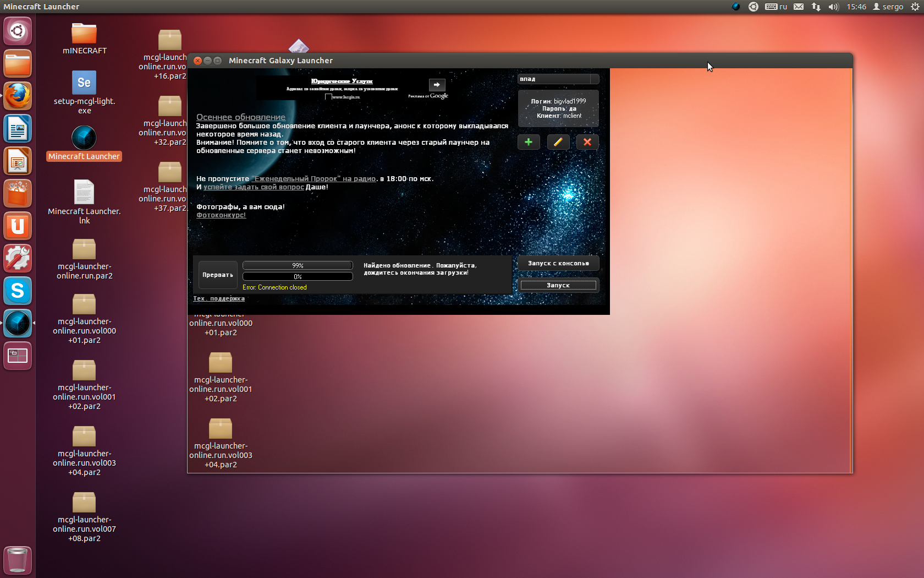Image resolution: width=924 pixels, height=578 pixels.
Task: Open the 'Фотоконкурс!' link
Action: click(x=221, y=215)
